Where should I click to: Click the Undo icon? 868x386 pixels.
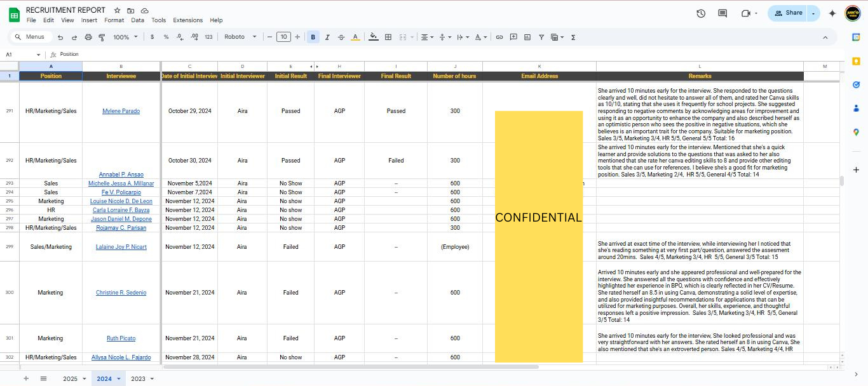(x=60, y=37)
